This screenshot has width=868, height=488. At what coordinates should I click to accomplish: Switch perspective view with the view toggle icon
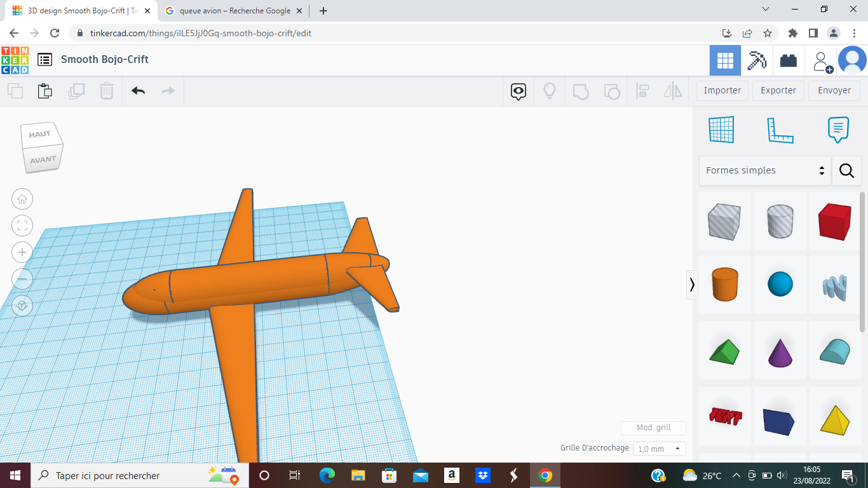click(22, 306)
